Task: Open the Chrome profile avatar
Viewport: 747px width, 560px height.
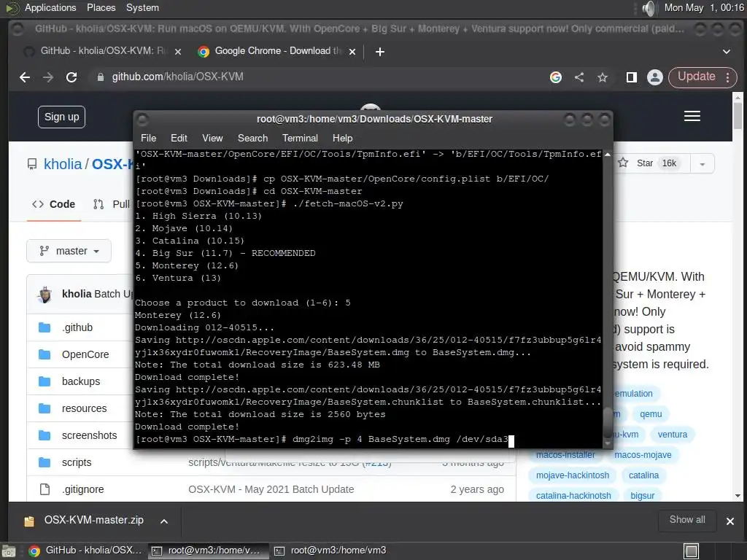Action: point(655,77)
